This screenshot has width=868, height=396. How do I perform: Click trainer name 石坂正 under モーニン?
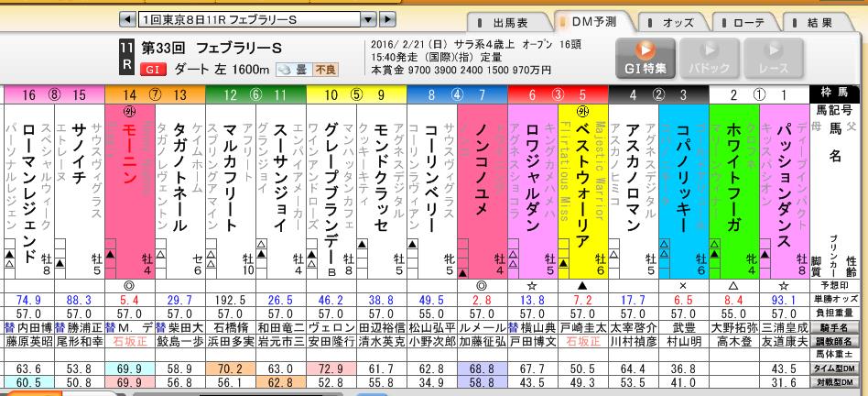(130, 341)
